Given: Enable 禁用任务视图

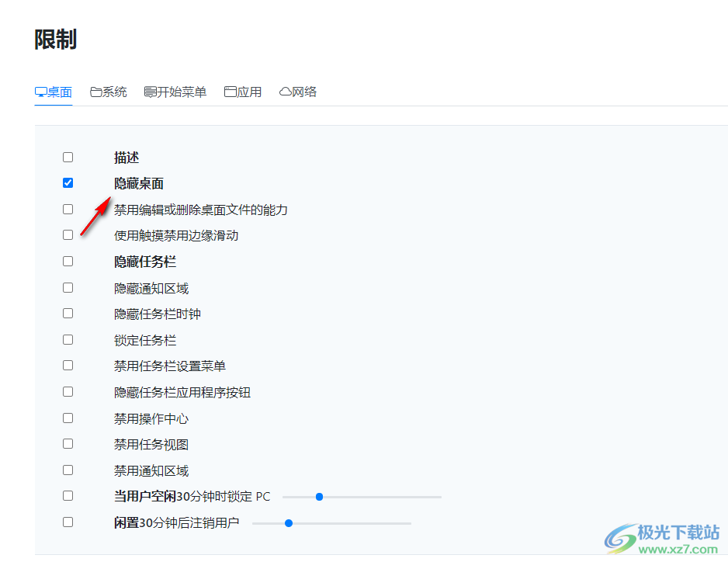Looking at the screenshot, I should (68, 444).
